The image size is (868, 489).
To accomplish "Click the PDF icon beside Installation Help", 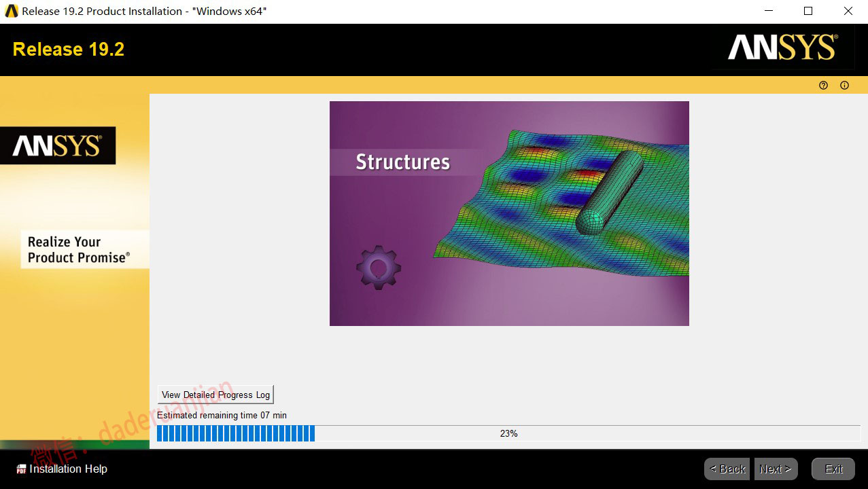I will 21,469.
